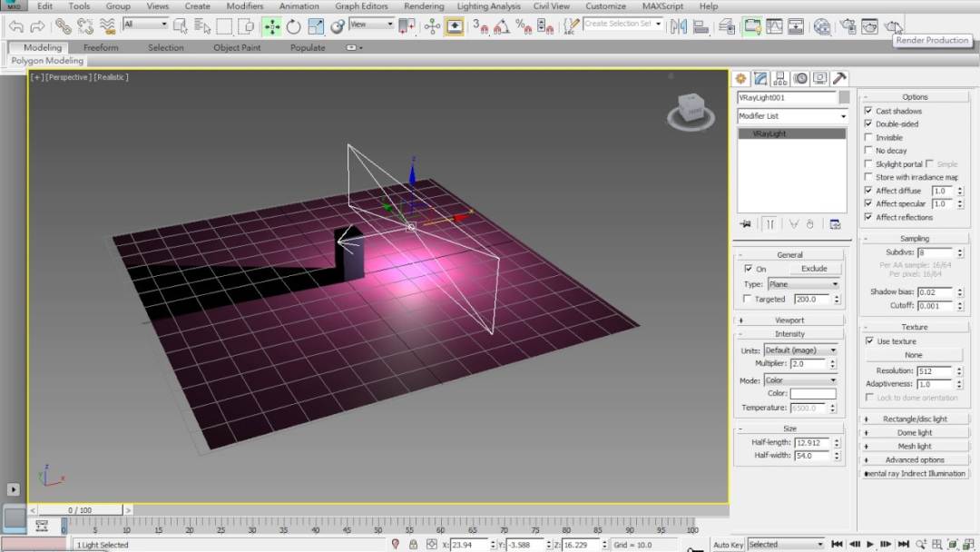Expand the Rectangle/disc light rollout
This screenshot has width=980, height=552.
point(915,419)
